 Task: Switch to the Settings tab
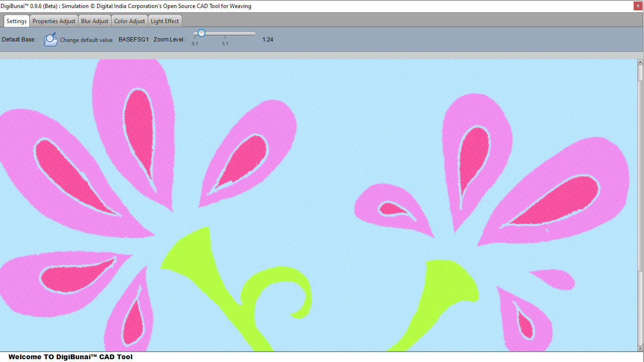click(17, 21)
